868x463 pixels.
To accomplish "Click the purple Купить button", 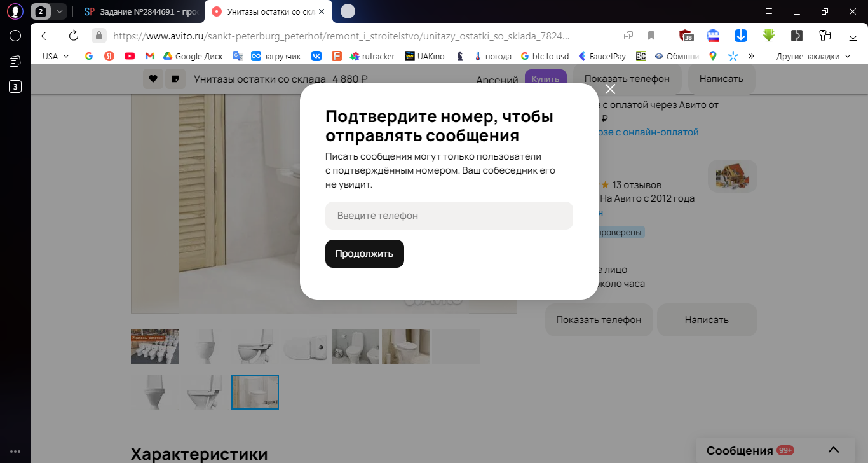I will pyautogui.click(x=545, y=79).
